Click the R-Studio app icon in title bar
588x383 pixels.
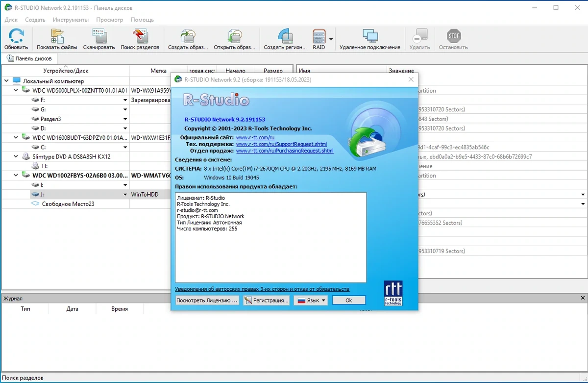coord(8,8)
